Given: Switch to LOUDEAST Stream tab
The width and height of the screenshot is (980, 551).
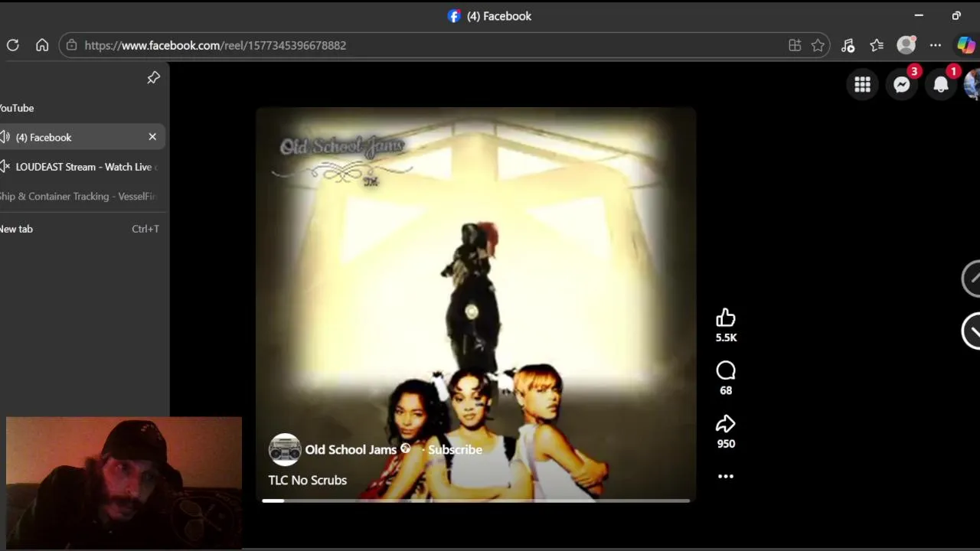Looking at the screenshot, I should [83, 167].
